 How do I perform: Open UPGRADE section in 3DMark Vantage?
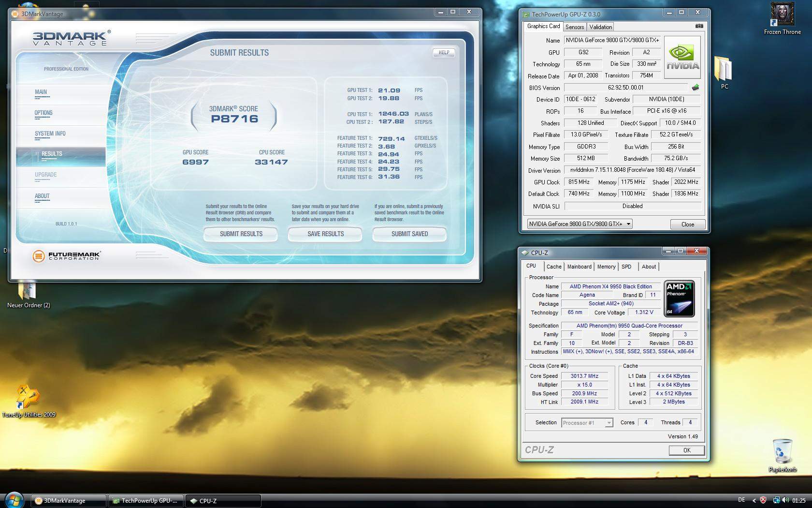click(x=61, y=176)
